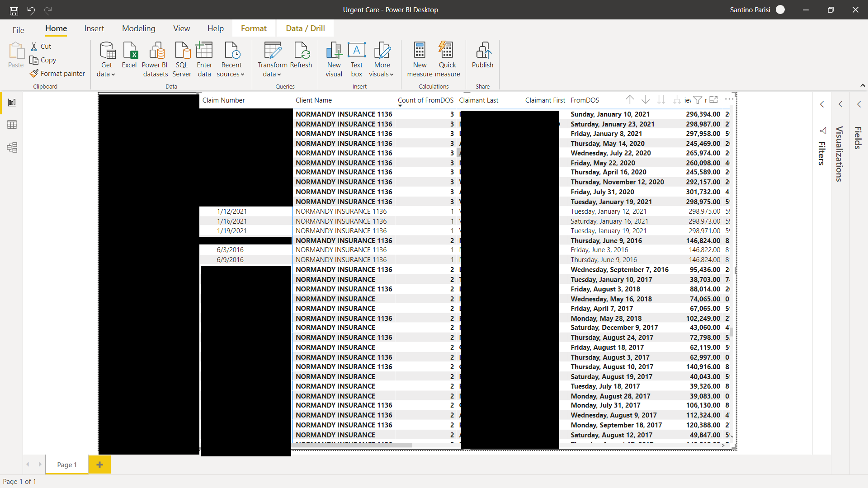Insert a New visual
The height and width of the screenshot is (488, 868).
click(334, 59)
